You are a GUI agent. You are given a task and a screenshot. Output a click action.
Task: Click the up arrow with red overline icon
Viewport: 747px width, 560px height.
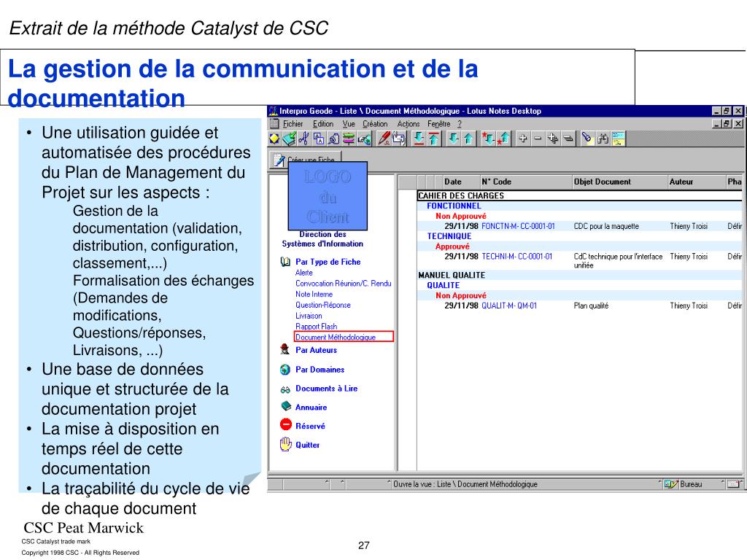pyautogui.click(x=434, y=139)
